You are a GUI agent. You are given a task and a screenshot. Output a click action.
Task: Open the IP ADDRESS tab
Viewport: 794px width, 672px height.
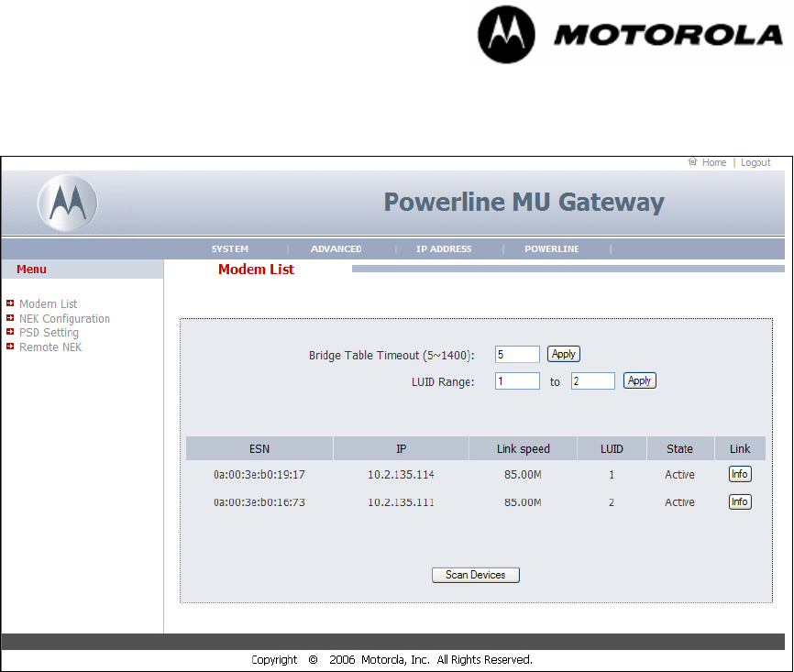[444, 249]
